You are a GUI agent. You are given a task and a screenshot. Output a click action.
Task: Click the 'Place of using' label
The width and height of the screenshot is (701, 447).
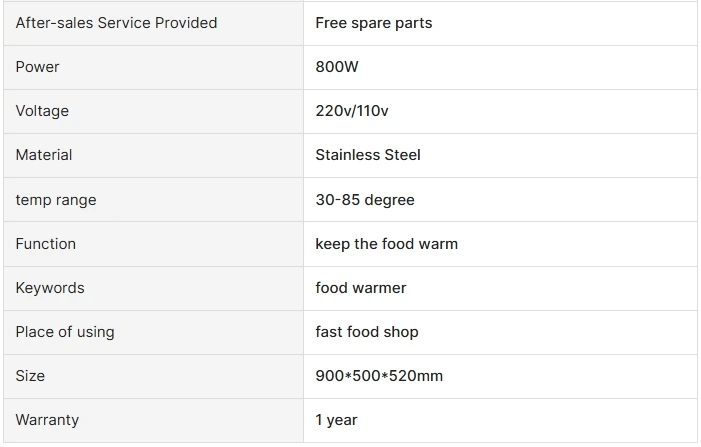[65, 332]
